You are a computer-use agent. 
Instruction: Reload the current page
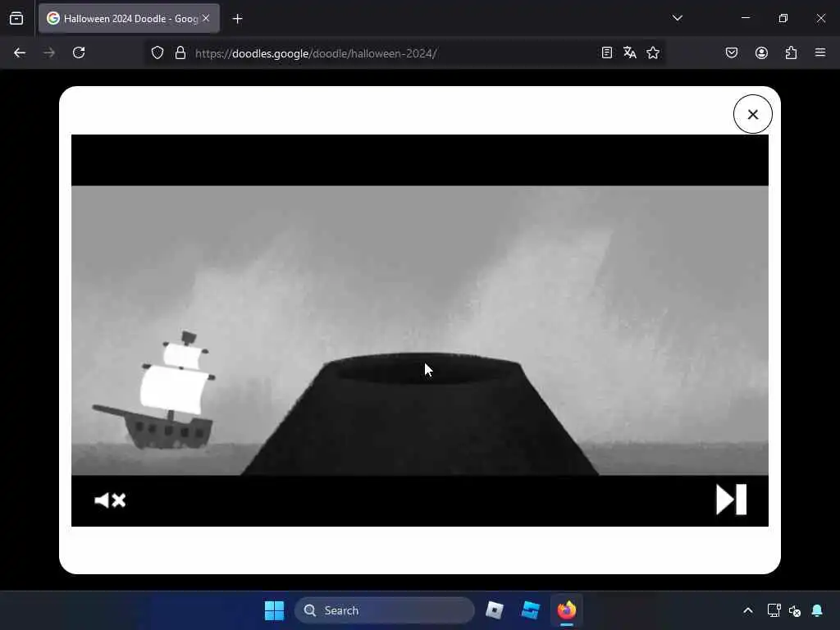pyautogui.click(x=79, y=52)
